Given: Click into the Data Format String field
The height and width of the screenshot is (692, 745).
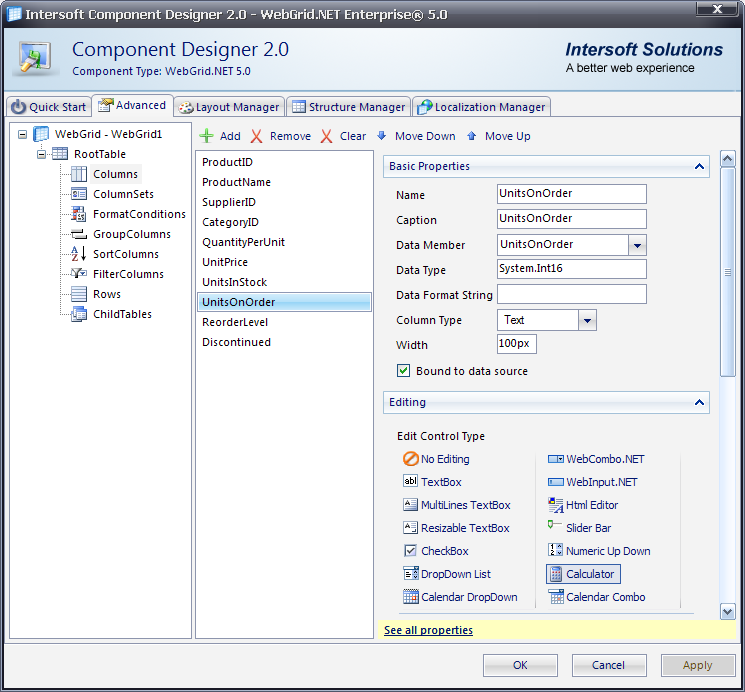Looking at the screenshot, I should [x=572, y=294].
